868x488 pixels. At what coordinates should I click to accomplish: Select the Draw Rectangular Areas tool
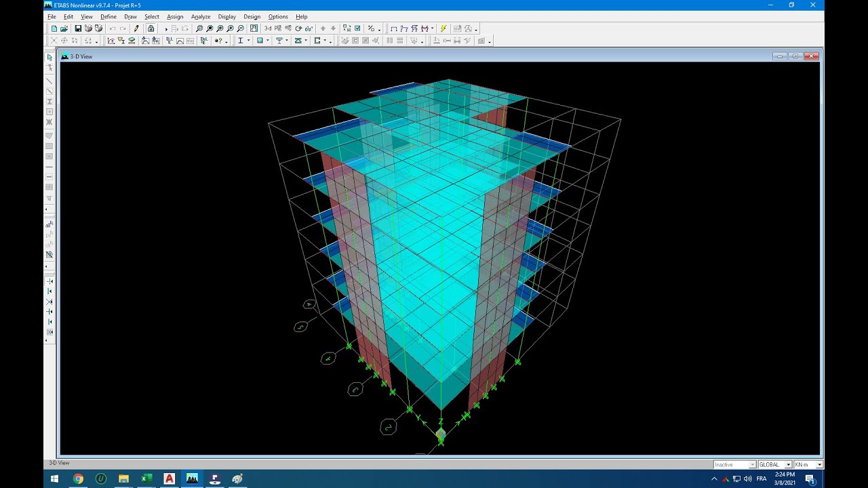[x=50, y=146]
